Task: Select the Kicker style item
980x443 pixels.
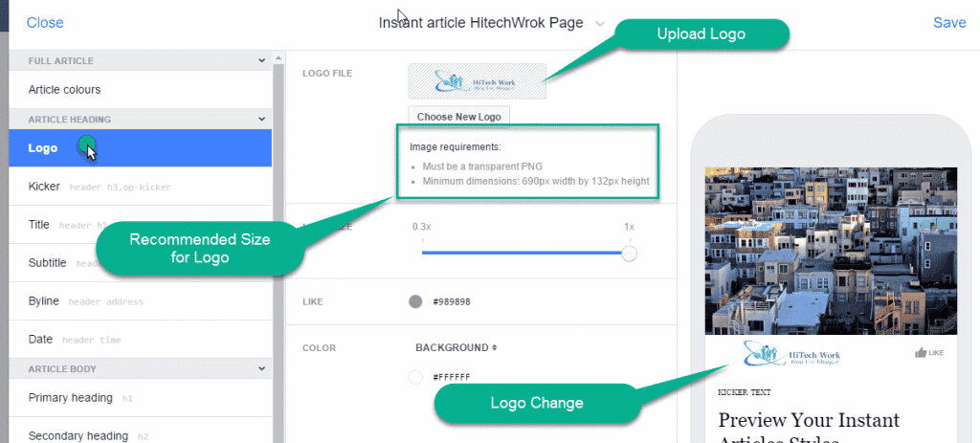Action: click(141, 187)
